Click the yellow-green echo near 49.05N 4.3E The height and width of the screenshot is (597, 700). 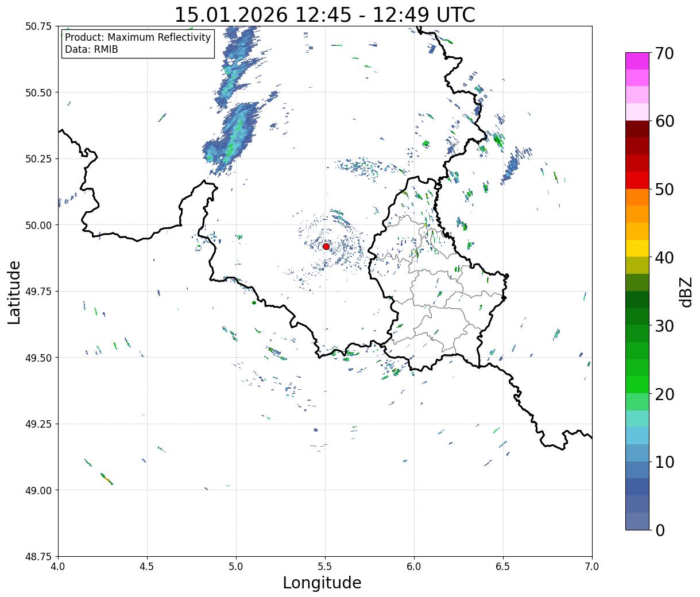point(107,479)
